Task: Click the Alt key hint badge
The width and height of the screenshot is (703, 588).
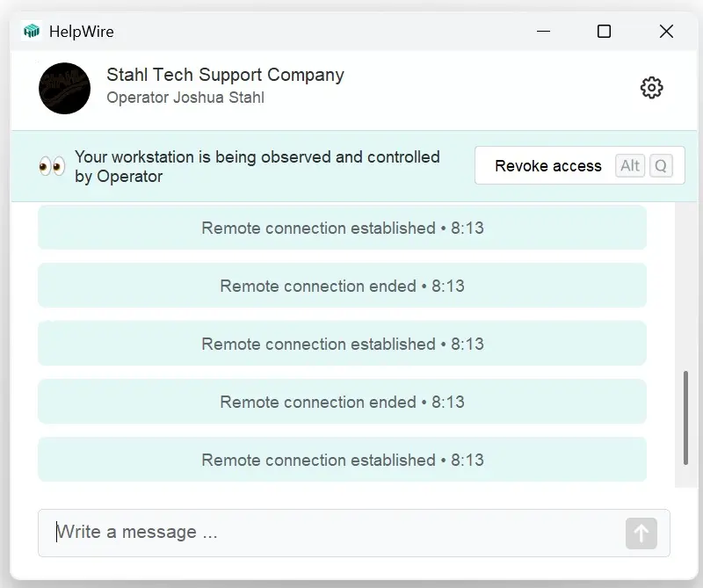Action: (x=629, y=166)
